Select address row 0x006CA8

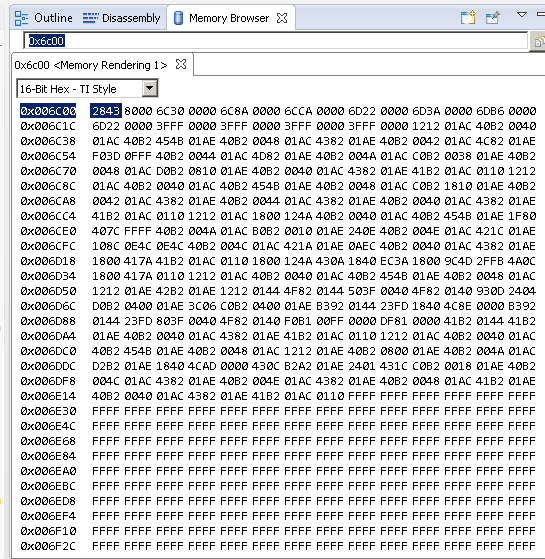pyautogui.click(x=48, y=201)
